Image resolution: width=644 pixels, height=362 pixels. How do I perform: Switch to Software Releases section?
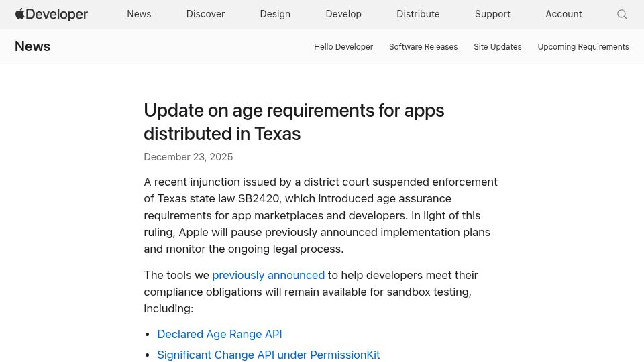pyautogui.click(x=423, y=47)
